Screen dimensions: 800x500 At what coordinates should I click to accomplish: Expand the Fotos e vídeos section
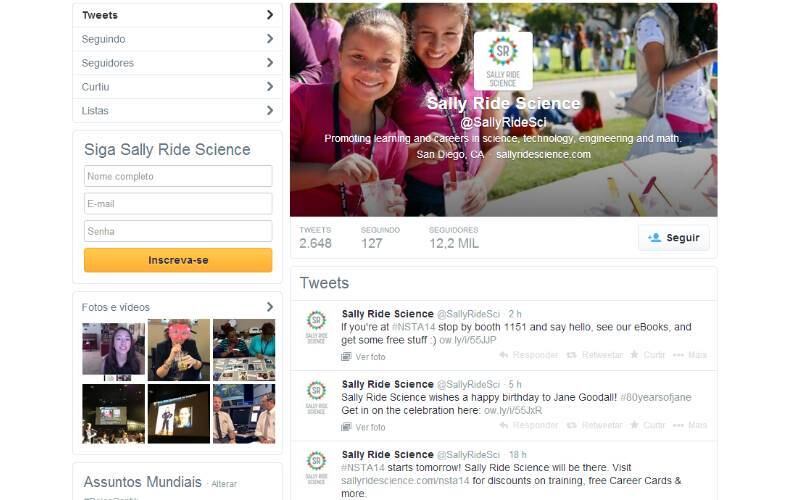[x=270, y=307]
